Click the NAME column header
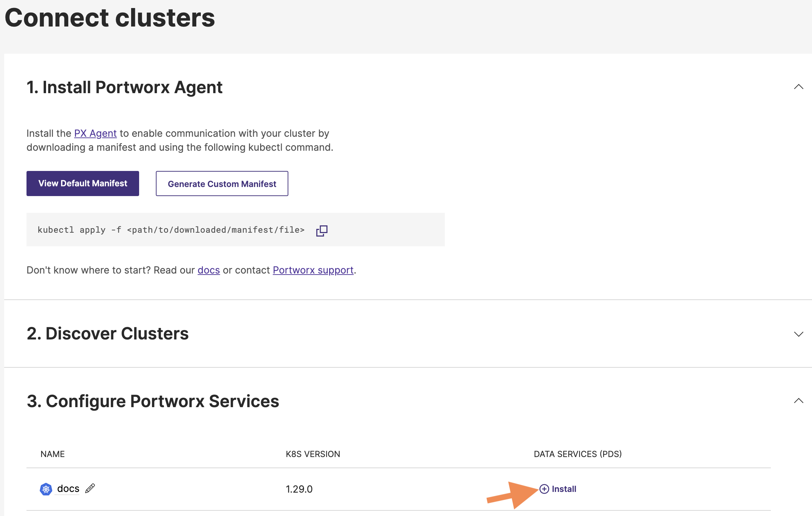Viewport: 812px width, 516px height. [x=53, y=454]
